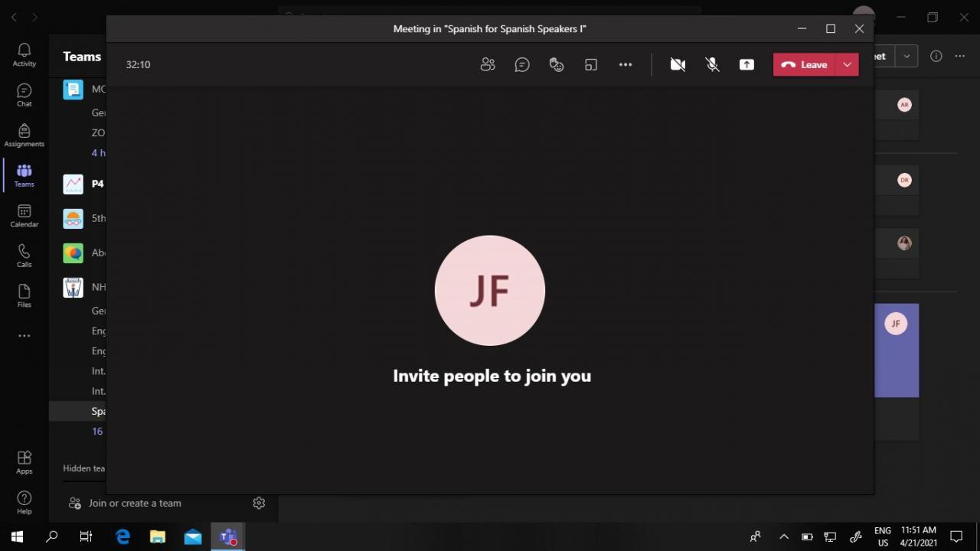The height and width of the screenshot is (551, 980).
Task: Open Files in Teams sidebar
Action: point(24,296)
